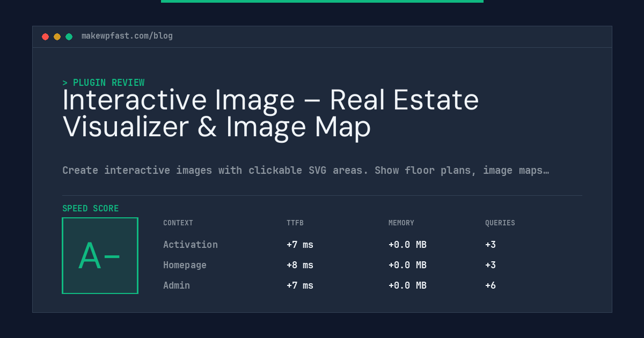Select the Homepage row label
The height and width of the screenshot is (338, 644).
[x=185, y=265]
